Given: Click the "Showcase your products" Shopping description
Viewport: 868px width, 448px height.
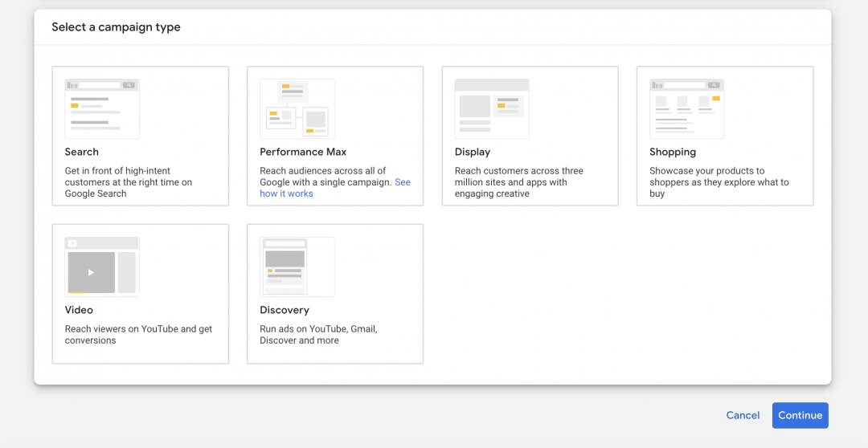Looking at the screenshot, I should 719,182.
